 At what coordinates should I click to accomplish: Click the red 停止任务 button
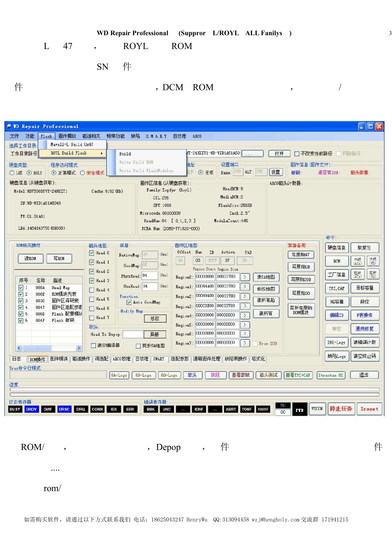pos(341,409)
